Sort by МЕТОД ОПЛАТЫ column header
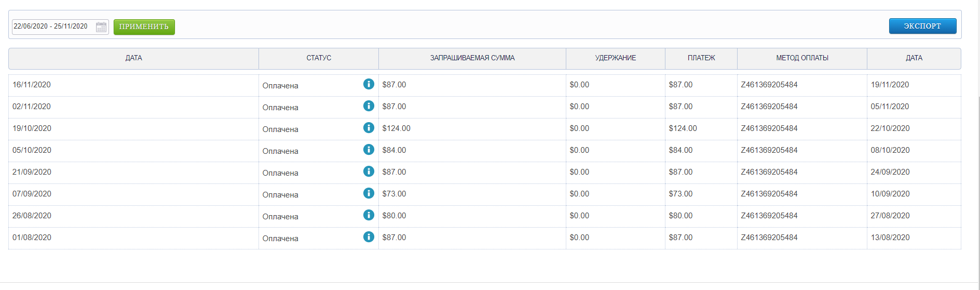The width and height of the screenshot is (980, 290). coord(802,58)
